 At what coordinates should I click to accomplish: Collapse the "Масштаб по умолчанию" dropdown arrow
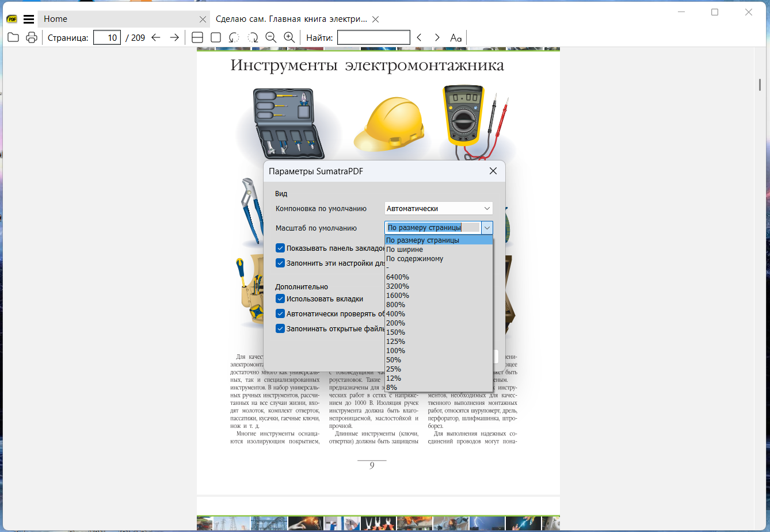pos(487,228)
